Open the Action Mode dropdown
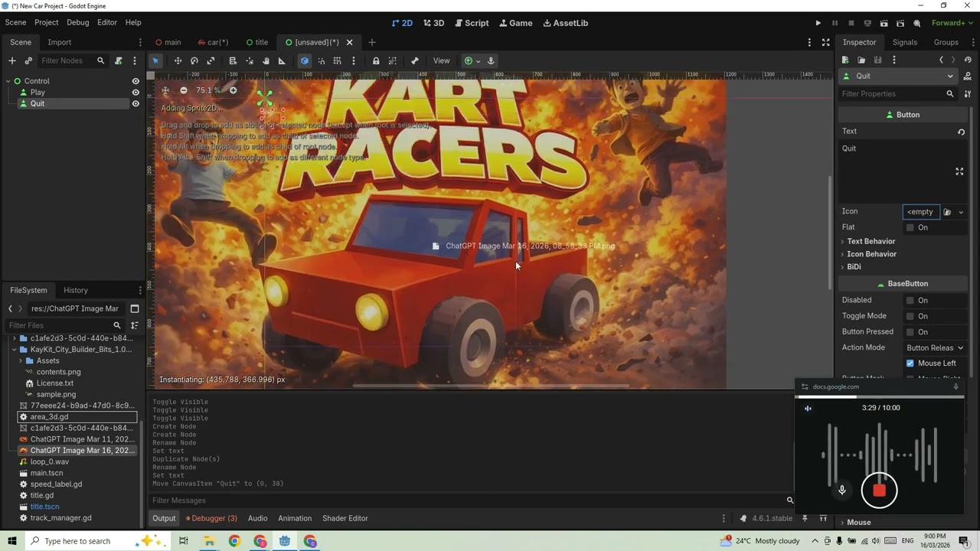 [935, 348]
